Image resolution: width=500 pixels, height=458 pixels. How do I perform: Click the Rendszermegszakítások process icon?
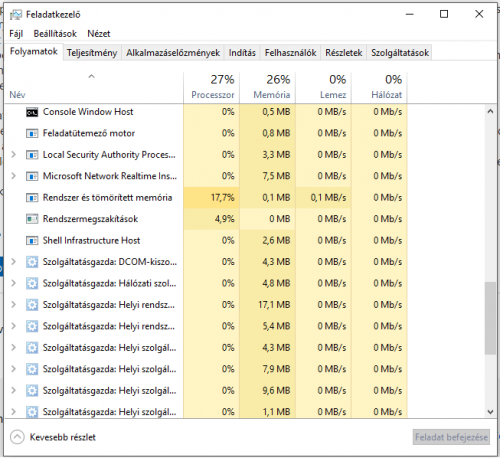tap(32, 219)
